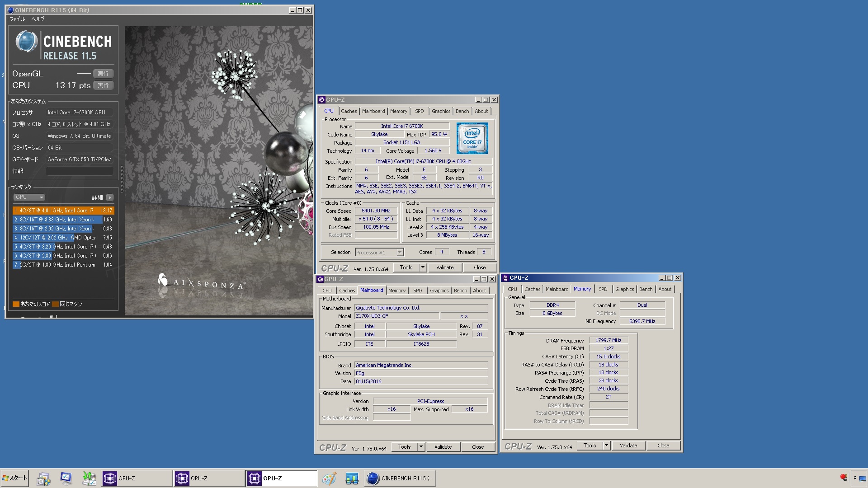
Task: Select the About tab in the Memory CPU-Z window
Action: click(665, 289)
